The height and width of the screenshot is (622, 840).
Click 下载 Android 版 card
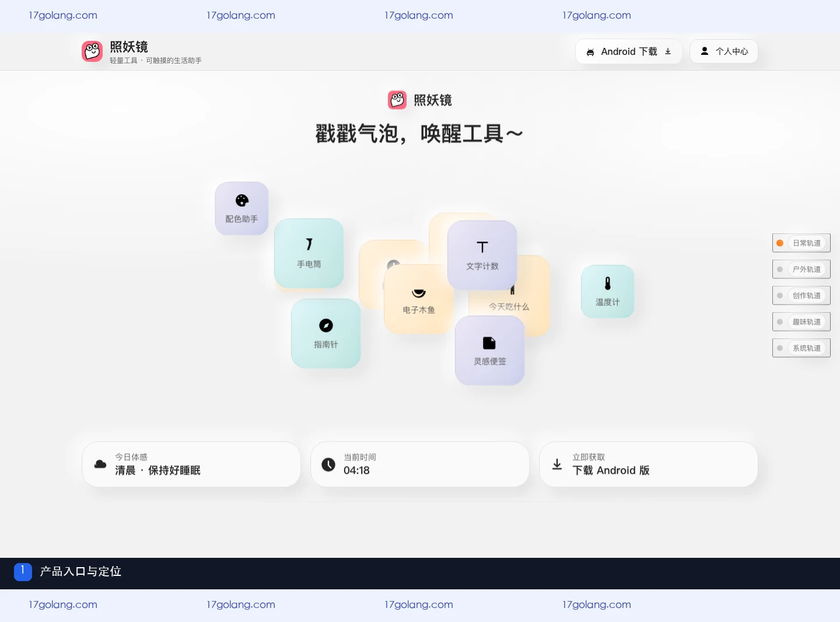(649, 464)
